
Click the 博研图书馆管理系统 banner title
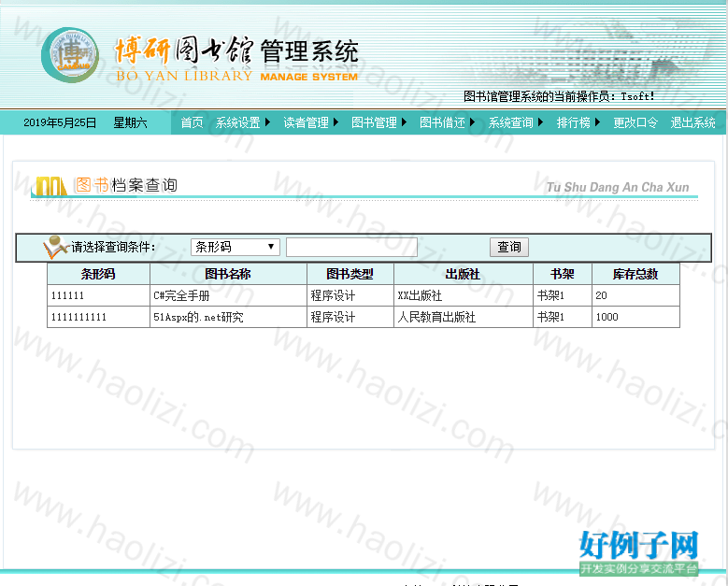click(236, 51)
